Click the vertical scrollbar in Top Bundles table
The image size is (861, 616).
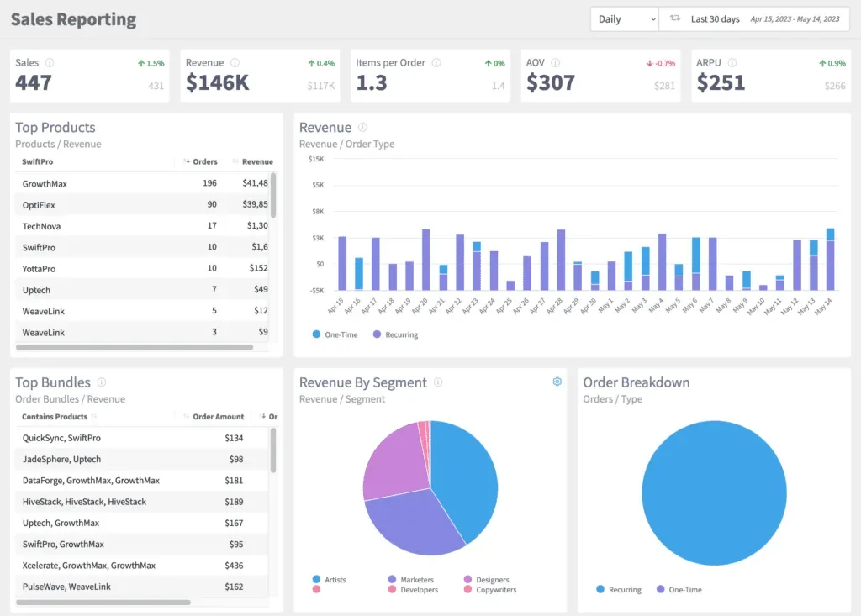pos(273,450)
